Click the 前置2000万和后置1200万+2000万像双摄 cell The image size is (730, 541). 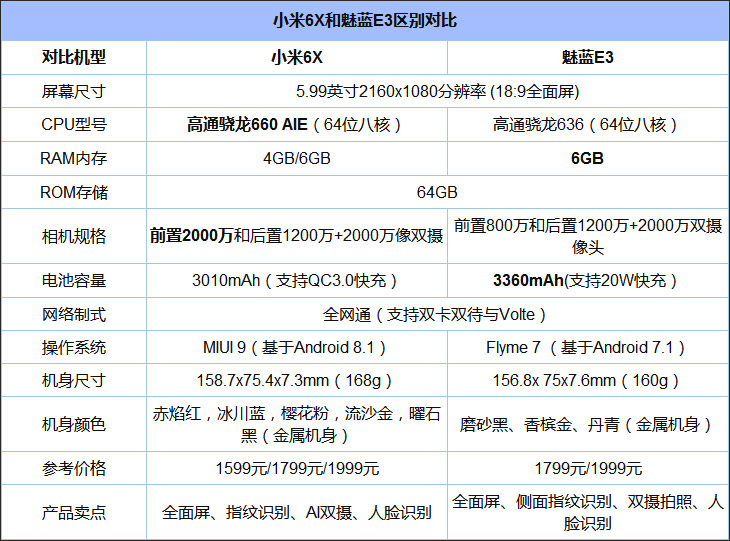click(x=297, y=236)
